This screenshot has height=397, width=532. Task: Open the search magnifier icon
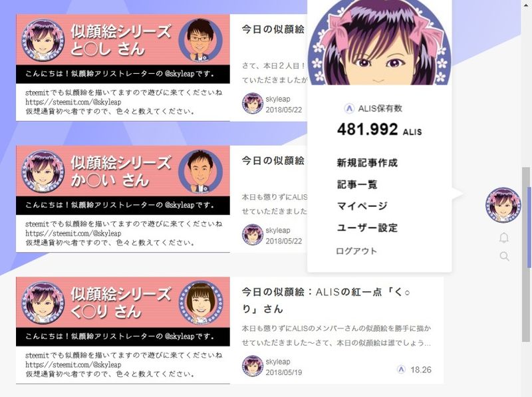[505, 256]
